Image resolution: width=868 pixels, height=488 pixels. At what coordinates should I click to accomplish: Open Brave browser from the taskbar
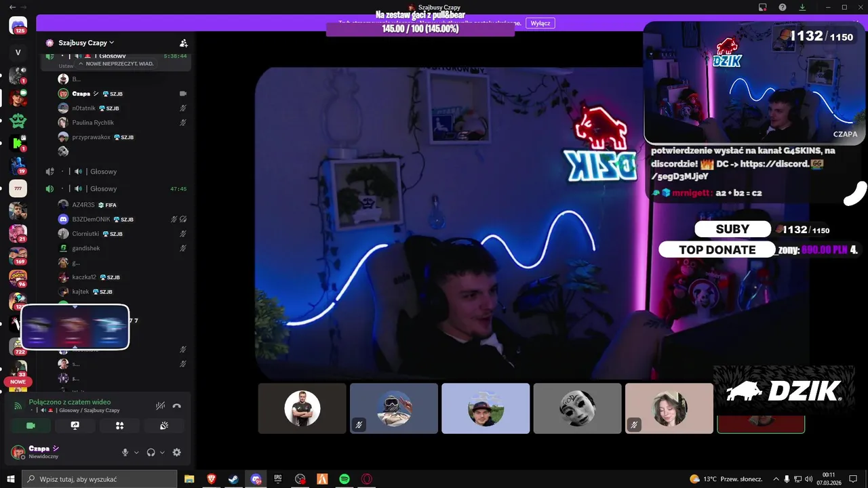(212, 479)
